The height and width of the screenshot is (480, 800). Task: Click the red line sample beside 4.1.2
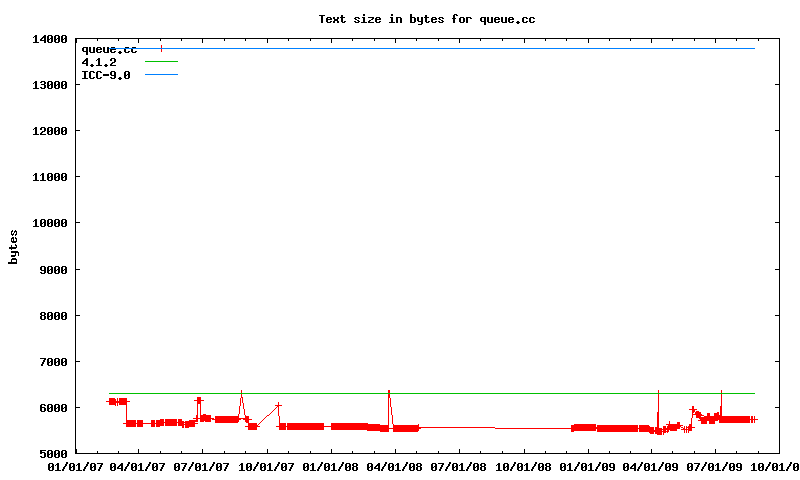click(x=161, y=62)
